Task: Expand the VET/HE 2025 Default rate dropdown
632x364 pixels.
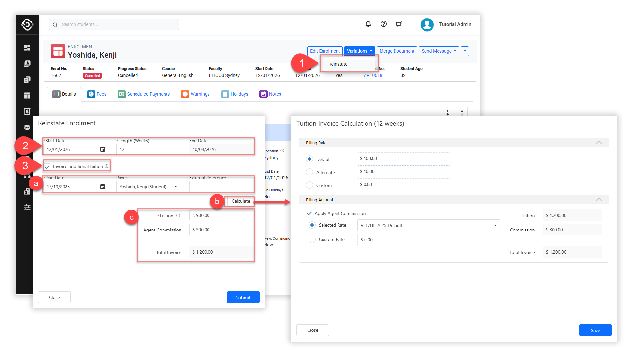Action: [429, 225]
